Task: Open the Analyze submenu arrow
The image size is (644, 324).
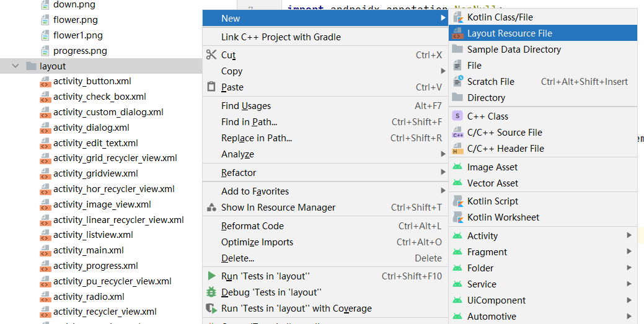Action: 443,154
